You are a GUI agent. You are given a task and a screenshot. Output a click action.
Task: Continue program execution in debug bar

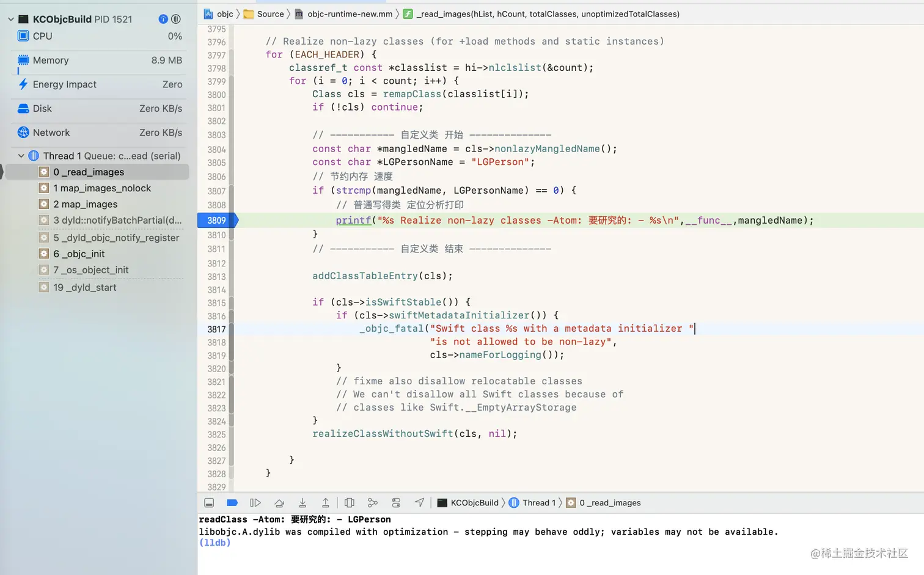coord(255,503)
